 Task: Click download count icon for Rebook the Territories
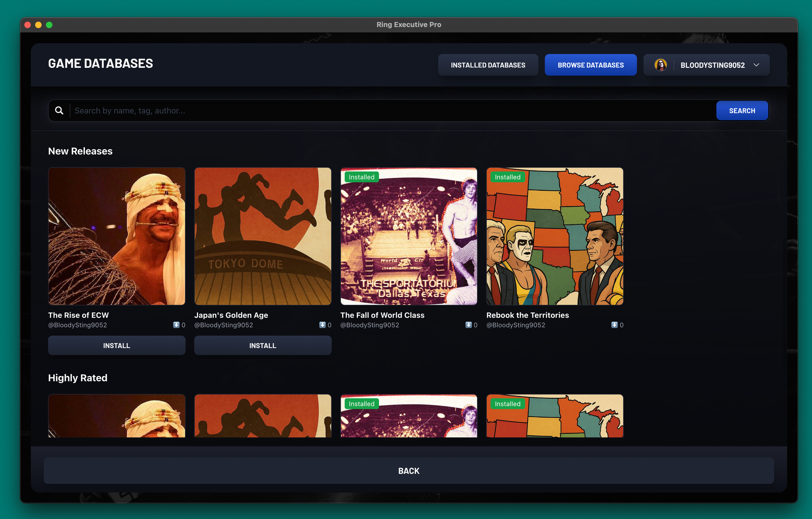click(614, 325)
